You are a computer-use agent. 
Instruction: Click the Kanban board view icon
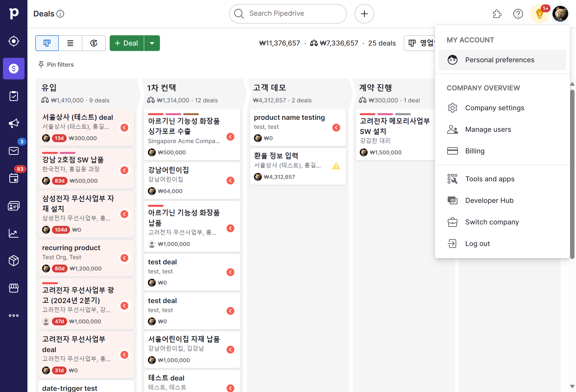(47, 42)
